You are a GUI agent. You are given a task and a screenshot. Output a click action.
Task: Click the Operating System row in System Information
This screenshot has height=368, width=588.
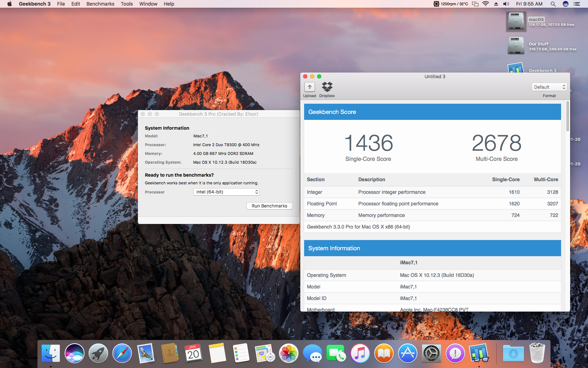[433, 275]
